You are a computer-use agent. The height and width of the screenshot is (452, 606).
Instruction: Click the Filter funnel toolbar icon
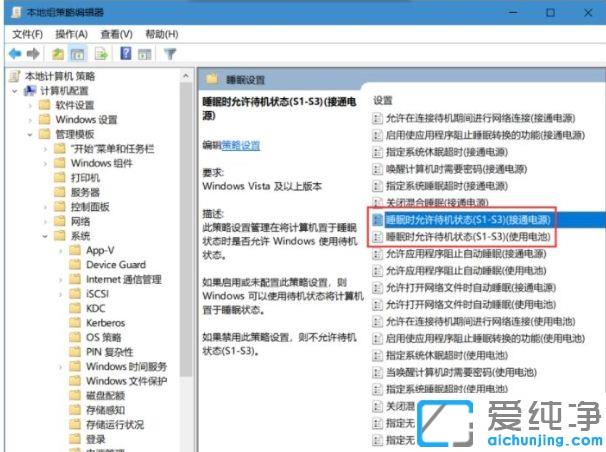tap(170, 54)
